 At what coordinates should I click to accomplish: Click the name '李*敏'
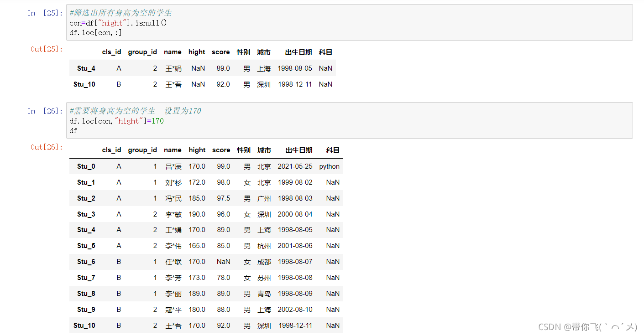(173, 214)
